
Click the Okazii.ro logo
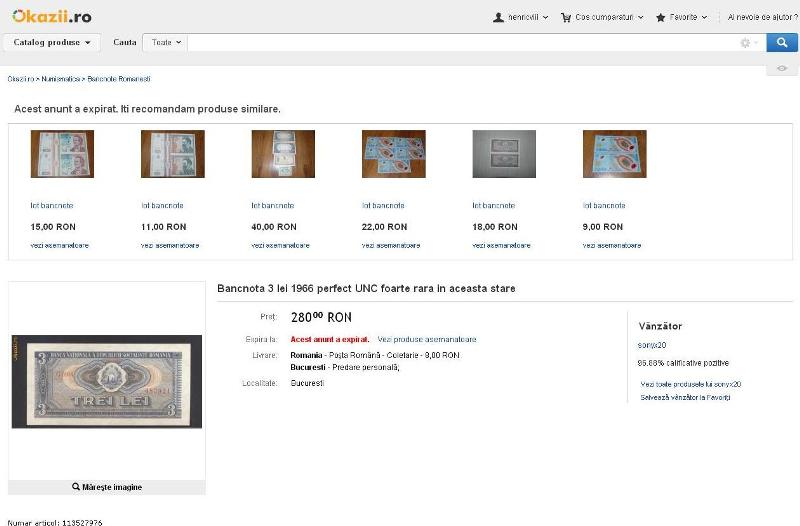(52, 16)
